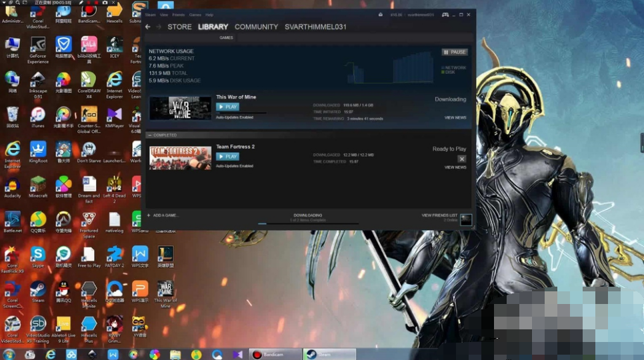Play This War of Mine
This screenshot has height=360, width=644.
[x=227, y=107]
